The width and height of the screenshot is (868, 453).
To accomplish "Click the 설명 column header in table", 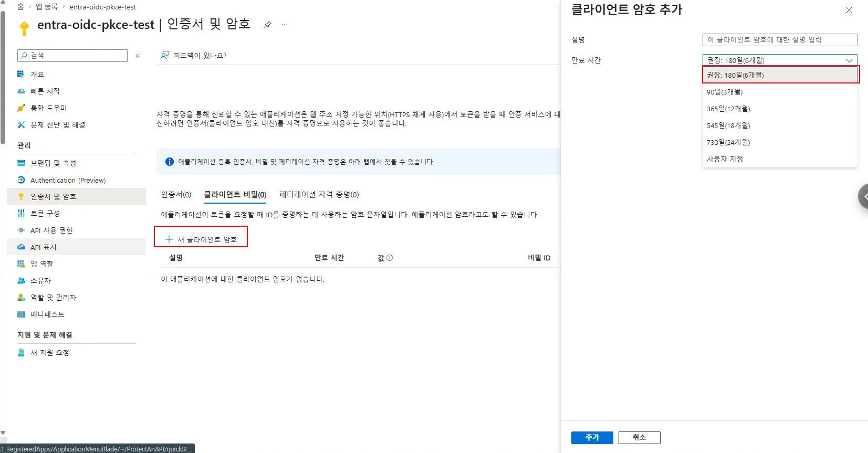I will coord(176,258).
